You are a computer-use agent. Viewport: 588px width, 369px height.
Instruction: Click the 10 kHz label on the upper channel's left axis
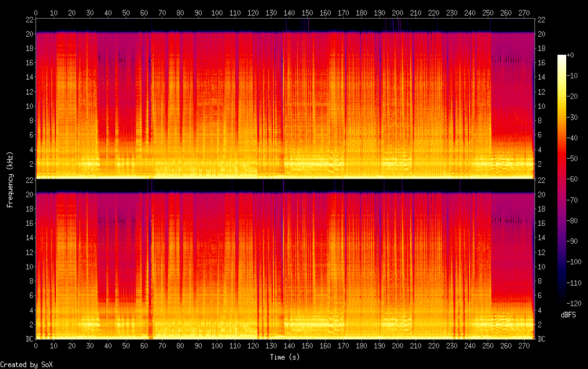coord(28,106)
